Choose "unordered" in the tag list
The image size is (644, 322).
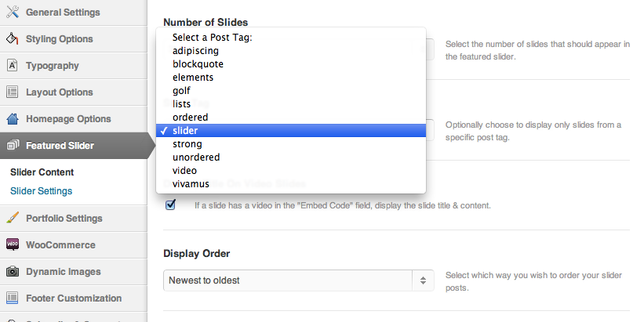tap(196, 157)
